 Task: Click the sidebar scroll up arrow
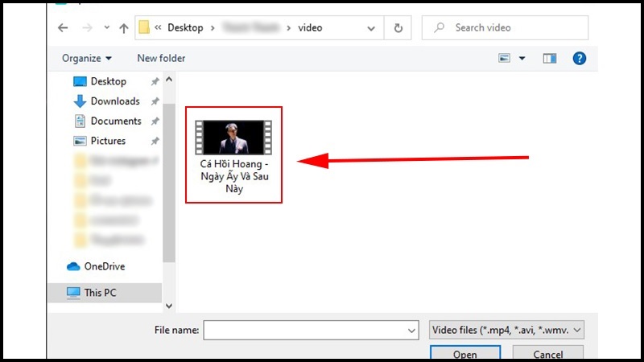click(169, 80)
